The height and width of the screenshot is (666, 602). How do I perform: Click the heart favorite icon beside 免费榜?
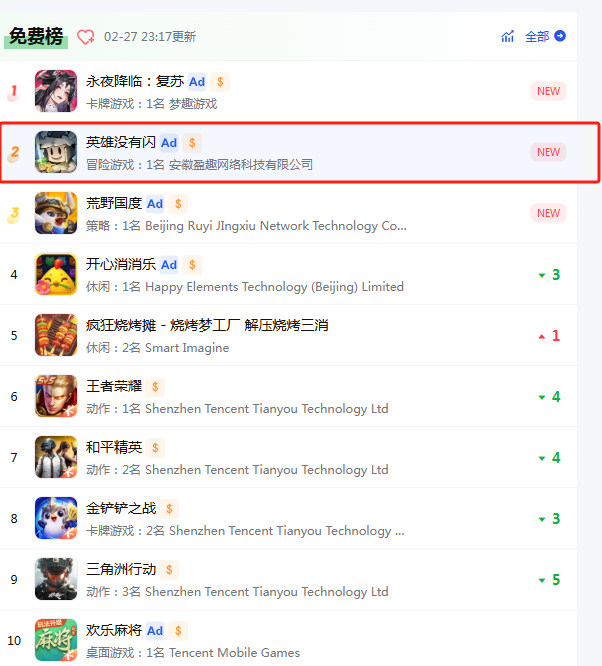[x=86, y=37]
